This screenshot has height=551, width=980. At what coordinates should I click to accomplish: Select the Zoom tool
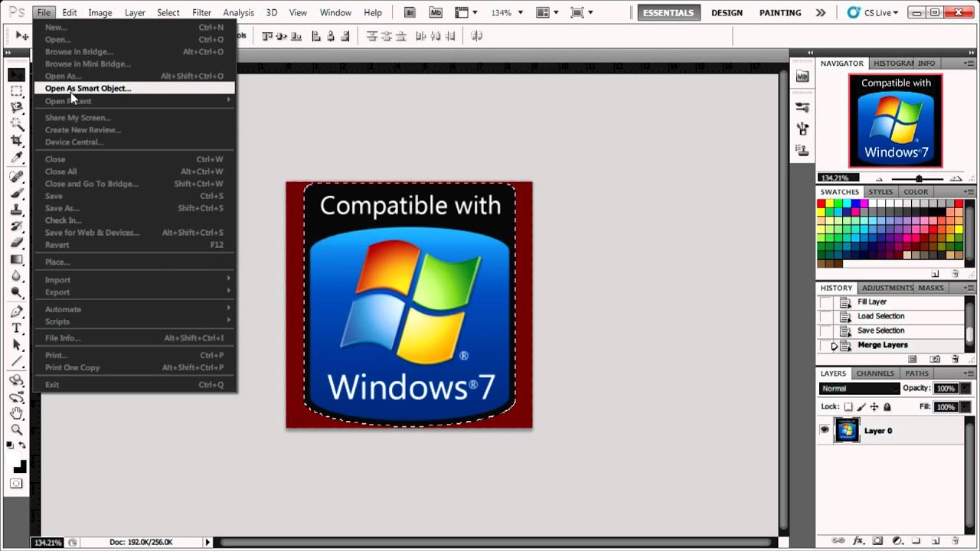(16, 430)
